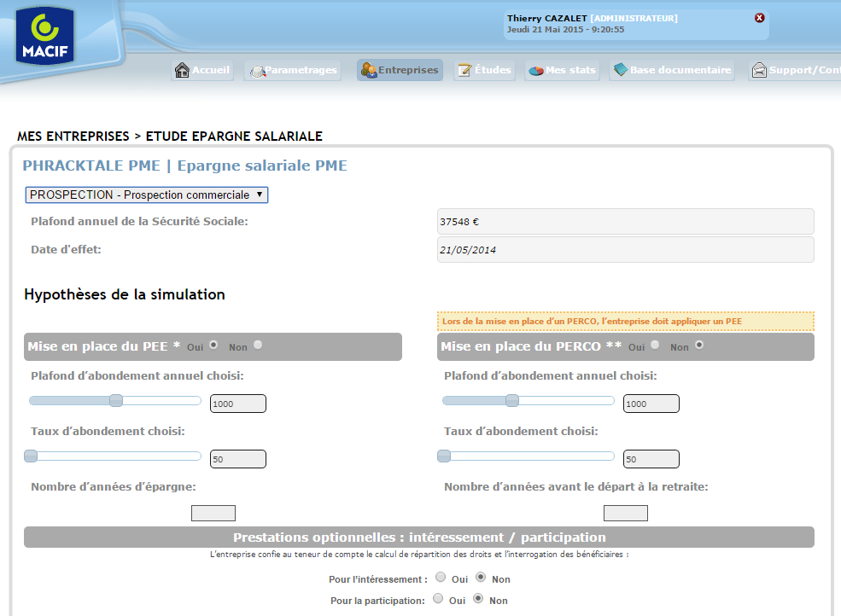The width and height of the screenshot is (841, 616).
Task: Click the chart icon on Mes stats tab
Action: click(537, 70)
